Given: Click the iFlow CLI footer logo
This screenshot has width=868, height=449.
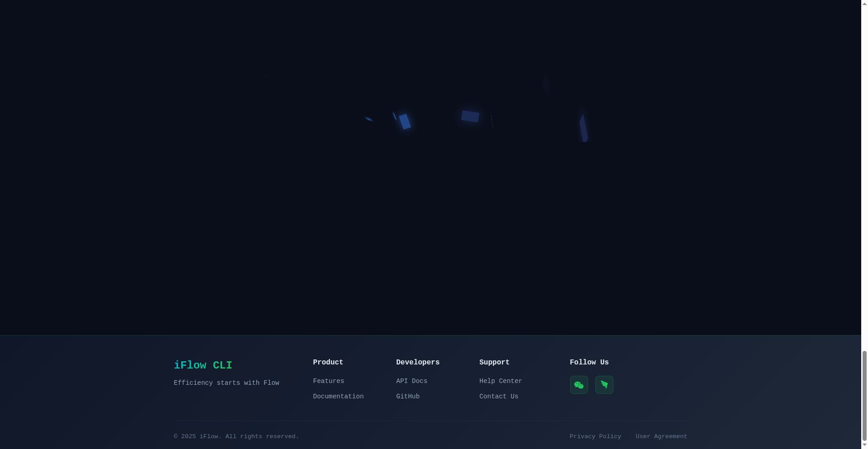Looking at the screenshot, I should [203, 365].
